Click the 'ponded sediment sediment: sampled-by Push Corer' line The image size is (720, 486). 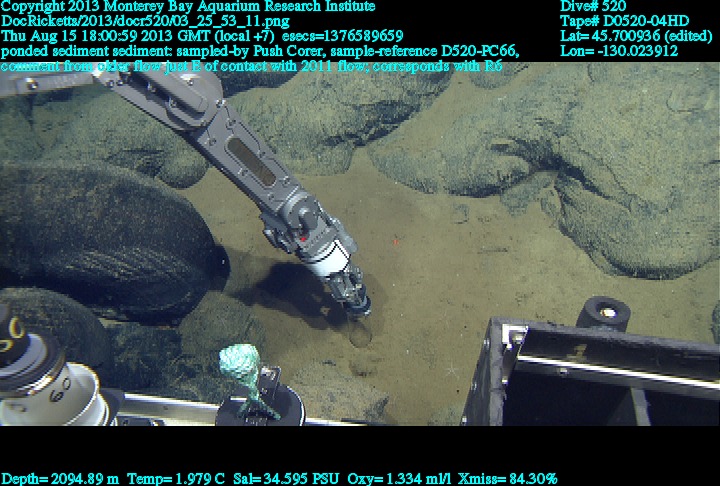tap(260, 51)
